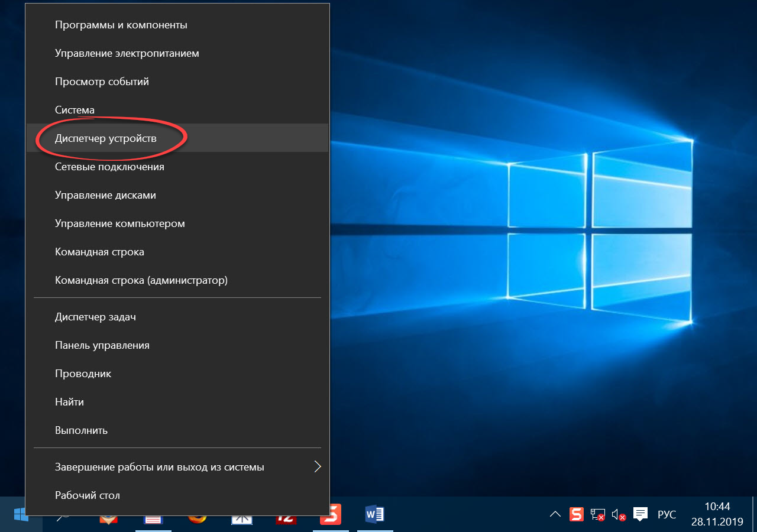
Task: Open the orange Snagit taskbar app
Action: (x=331, y=514)
